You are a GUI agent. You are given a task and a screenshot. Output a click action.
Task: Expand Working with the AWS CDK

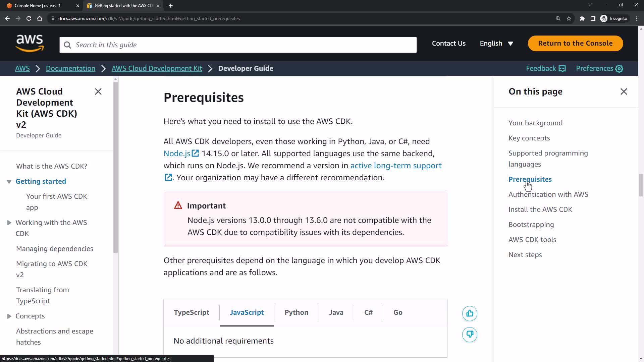9,223
